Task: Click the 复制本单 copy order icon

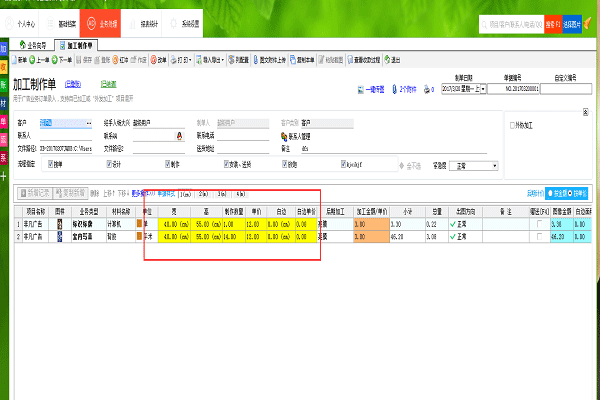Action: click(x=302, y=60)
